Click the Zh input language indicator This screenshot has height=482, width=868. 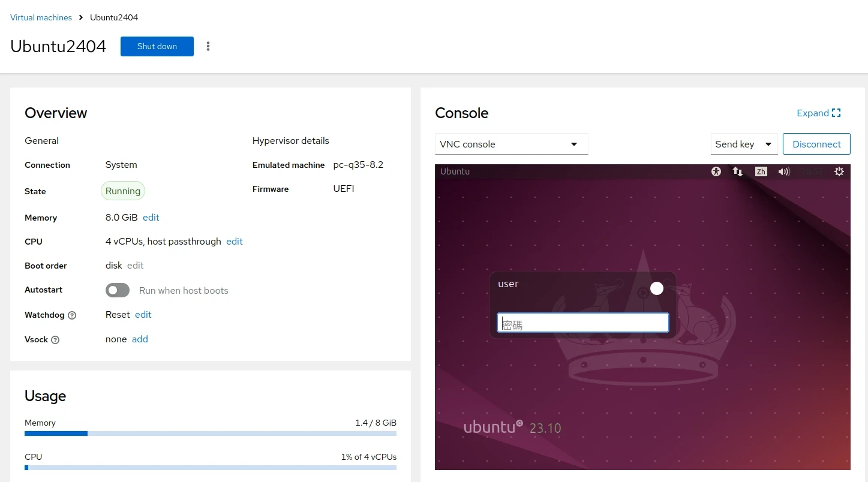pos(761,171)
